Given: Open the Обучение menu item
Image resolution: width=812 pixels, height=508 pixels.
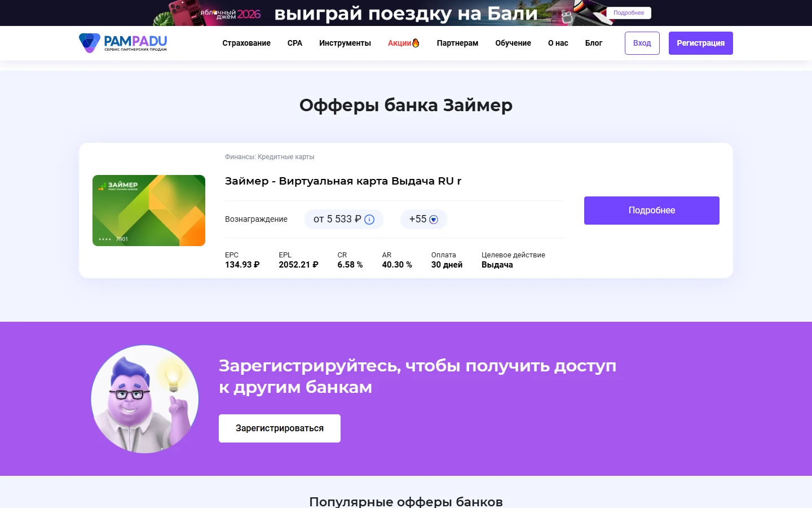Looking at the screenshot, I should coord(513,43).
